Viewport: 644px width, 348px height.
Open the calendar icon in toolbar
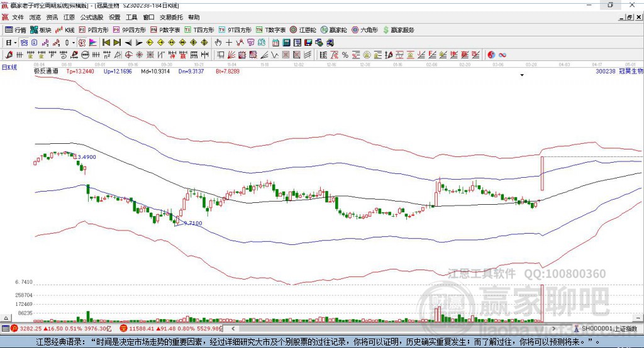[x=275, y=43]
